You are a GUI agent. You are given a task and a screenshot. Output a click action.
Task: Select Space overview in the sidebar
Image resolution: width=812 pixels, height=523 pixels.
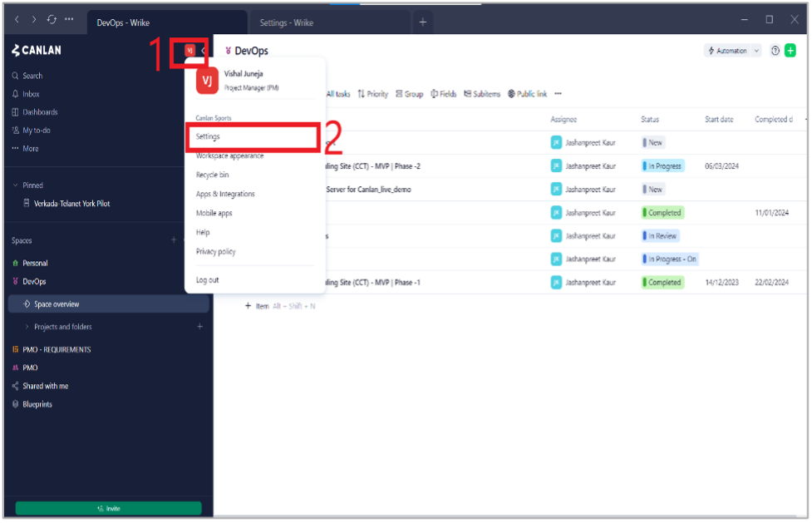(109, 304)
